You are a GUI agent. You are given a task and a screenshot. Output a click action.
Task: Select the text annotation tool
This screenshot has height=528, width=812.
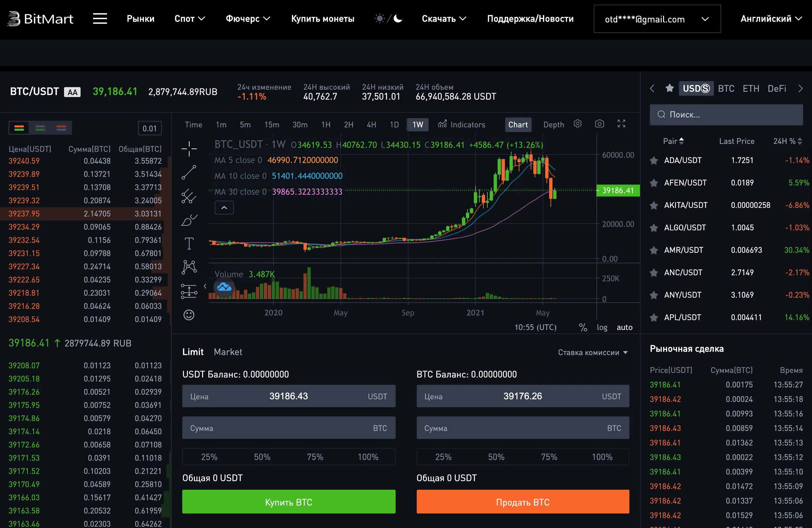pyautogui.click(x=189, y=244)
